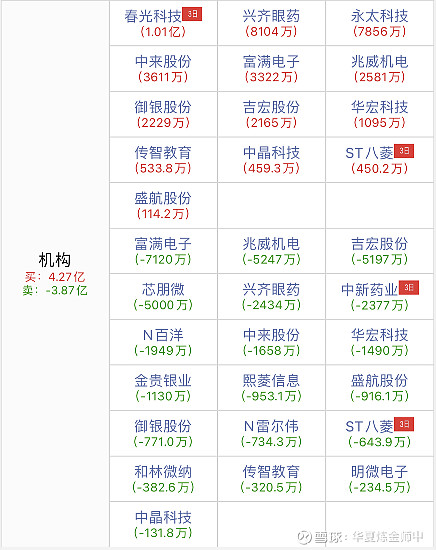
Task: Click the 机构 category label
Action: pyautogui.click(x=55, y=260)
